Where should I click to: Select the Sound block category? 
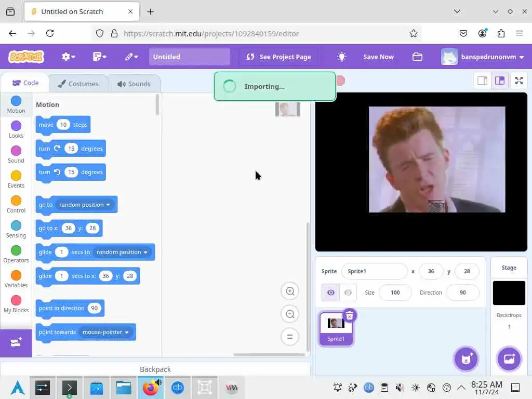[16, 154]
